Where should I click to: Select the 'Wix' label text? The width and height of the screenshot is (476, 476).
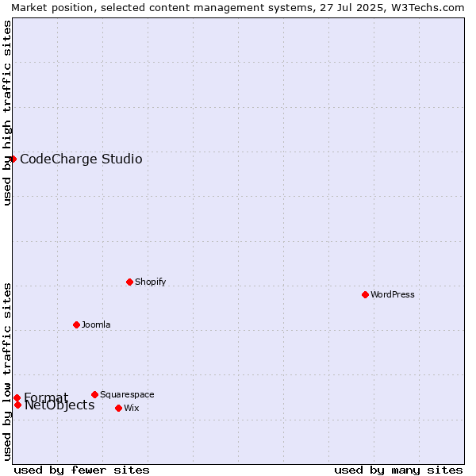[132, 408]
